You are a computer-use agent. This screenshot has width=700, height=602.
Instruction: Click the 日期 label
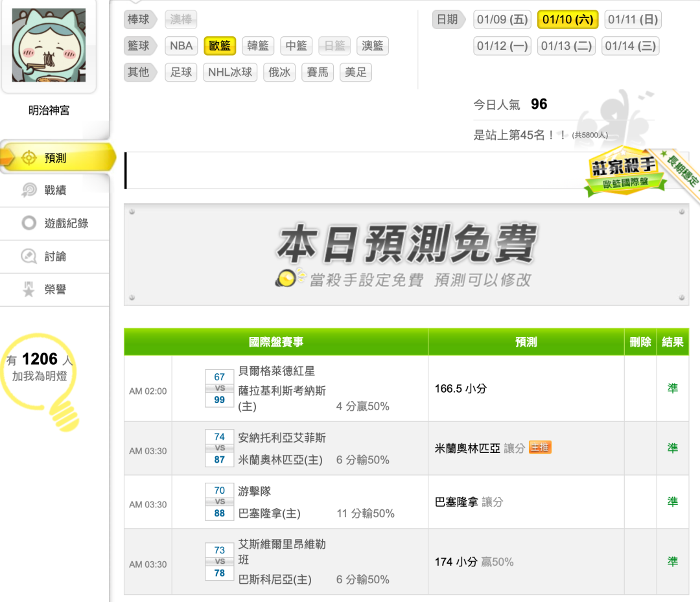449,19
